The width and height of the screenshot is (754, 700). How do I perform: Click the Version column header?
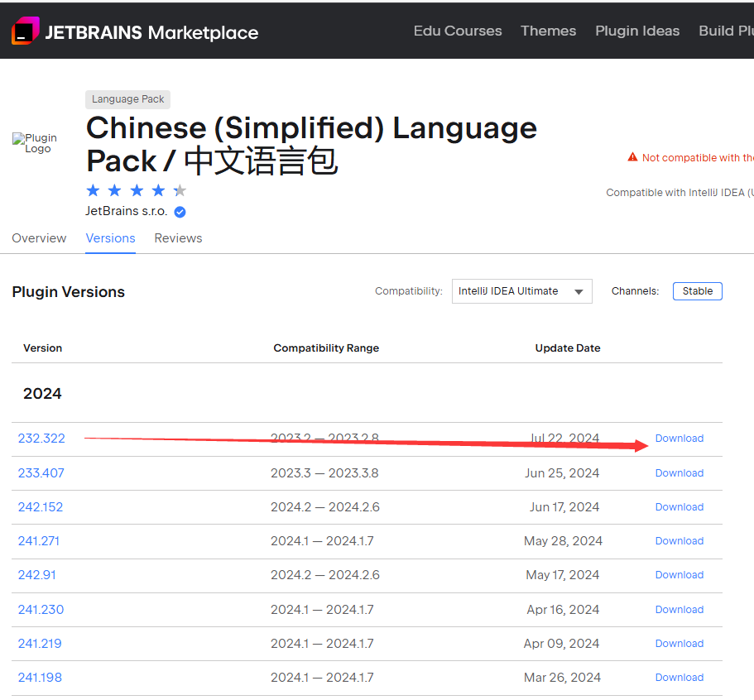[43, 348]
